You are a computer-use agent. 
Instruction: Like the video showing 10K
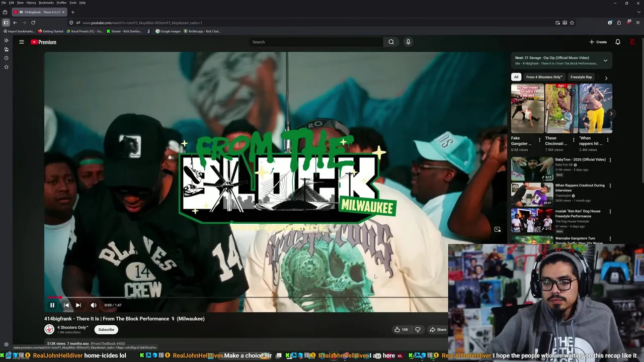click(x=401, y=330)
